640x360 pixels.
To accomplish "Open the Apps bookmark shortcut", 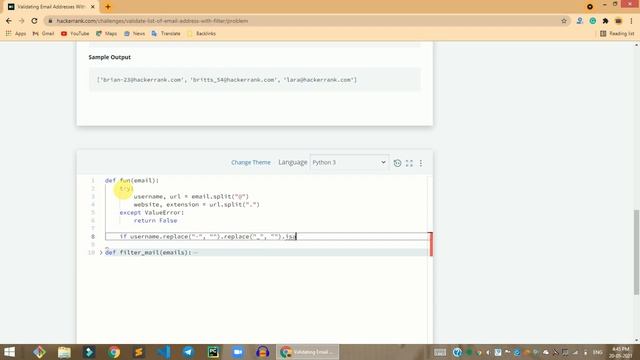I will 16,33.
